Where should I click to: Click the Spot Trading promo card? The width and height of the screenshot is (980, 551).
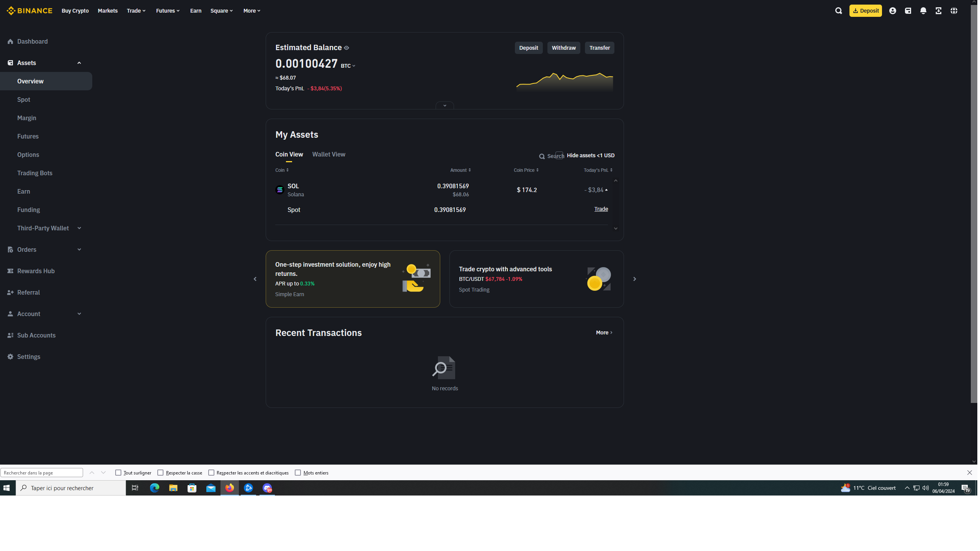pos(536,279)
